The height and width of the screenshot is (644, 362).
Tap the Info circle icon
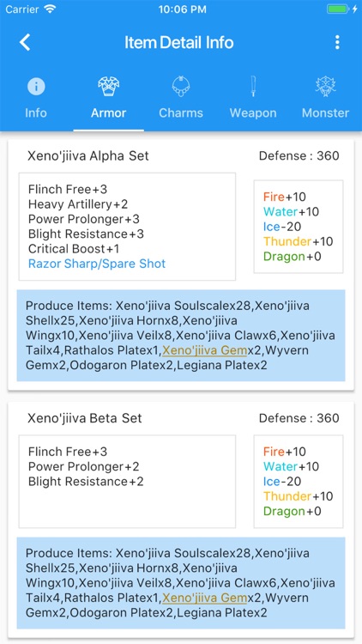pyautogui.click(x=36, y=87)
